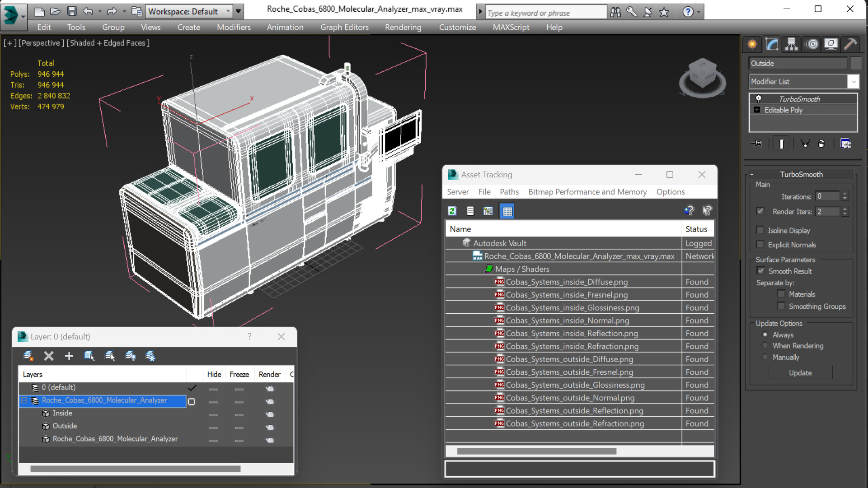Check Separate by Materials

click(781, 293)
